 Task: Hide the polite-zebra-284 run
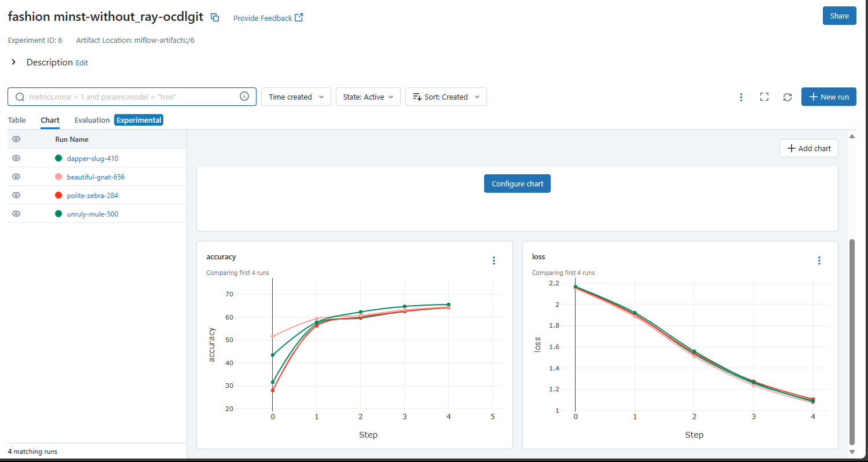[16, 195]
